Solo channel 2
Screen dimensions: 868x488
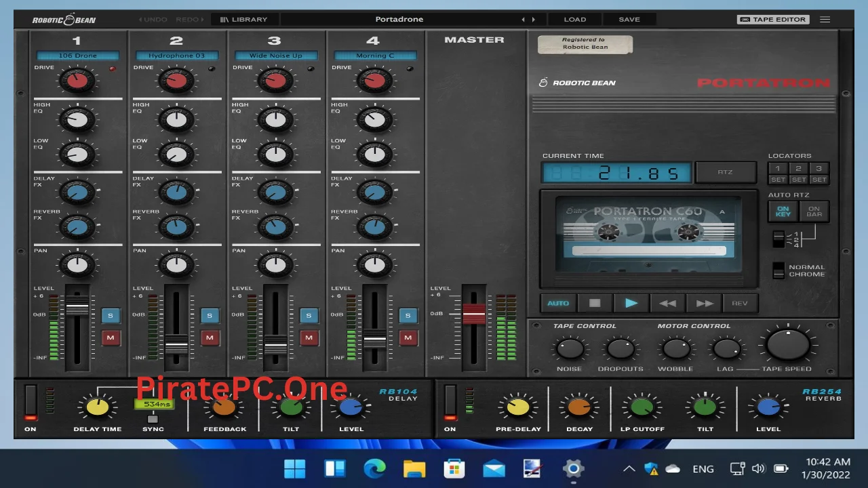[x=210, y=315]
